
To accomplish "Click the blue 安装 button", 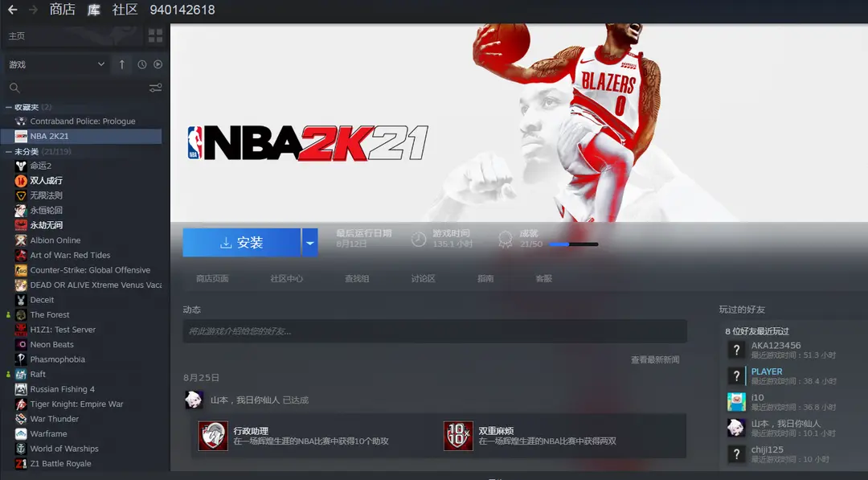I will pyautogui.click(x=242, y=243).
